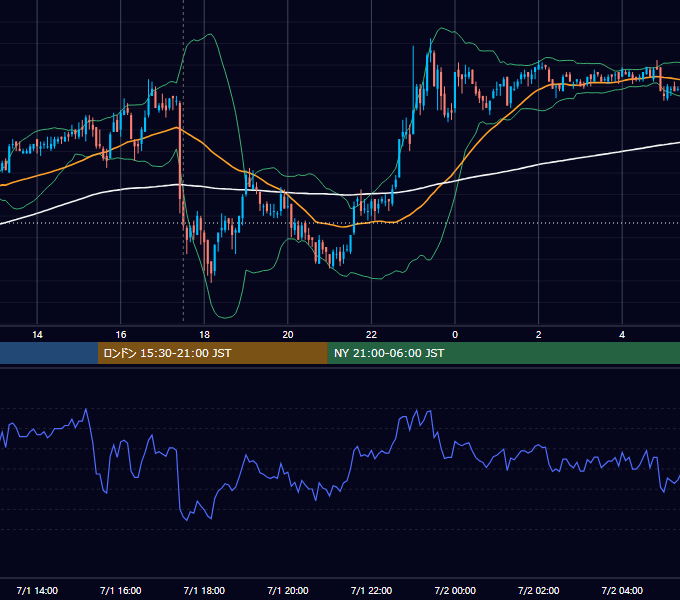Click hour label 18 on the price chart axis
Screen dimensions: 680x600
tap(204, 335)
